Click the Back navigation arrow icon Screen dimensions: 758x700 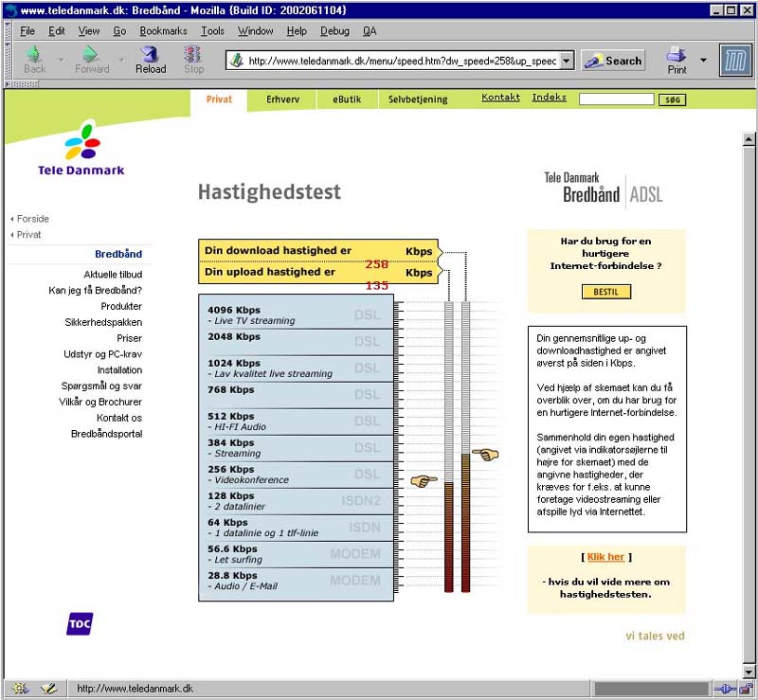coord(34,55)
